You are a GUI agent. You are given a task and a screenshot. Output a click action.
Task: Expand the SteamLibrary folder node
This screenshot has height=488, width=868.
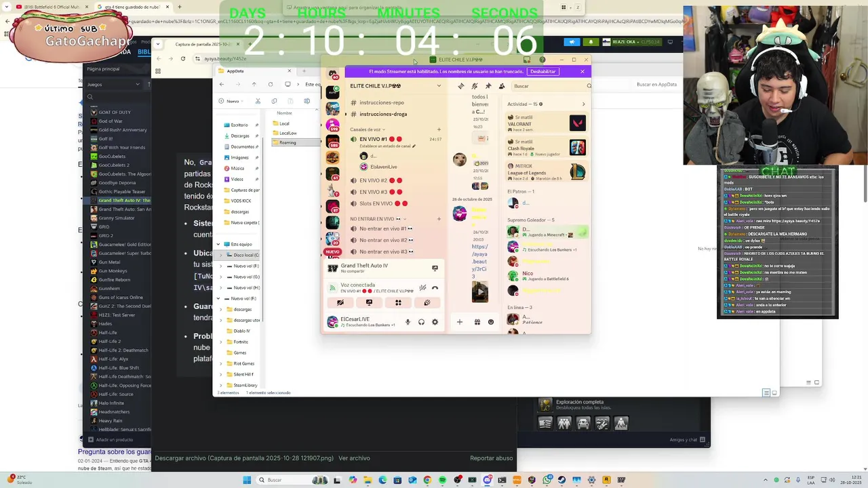(x=220, y=385)
